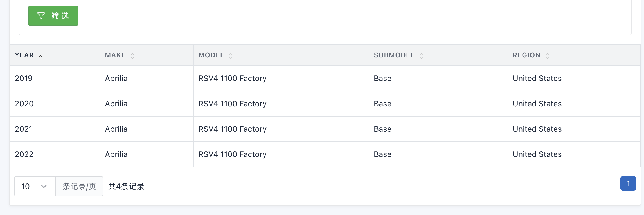Sort by the REGION column icon

click(547, 56)
